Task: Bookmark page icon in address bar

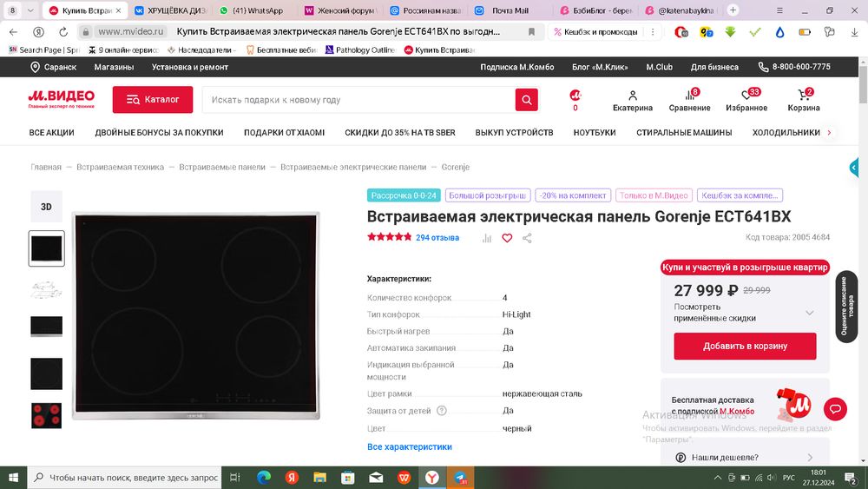Action: pyautogui.click(x=531, y=32)
